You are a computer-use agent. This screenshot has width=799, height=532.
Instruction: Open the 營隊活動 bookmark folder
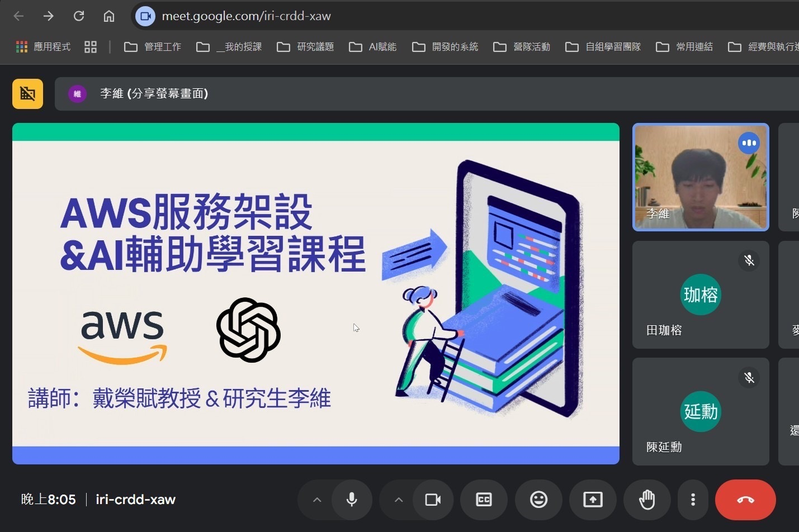coord(522,47)
